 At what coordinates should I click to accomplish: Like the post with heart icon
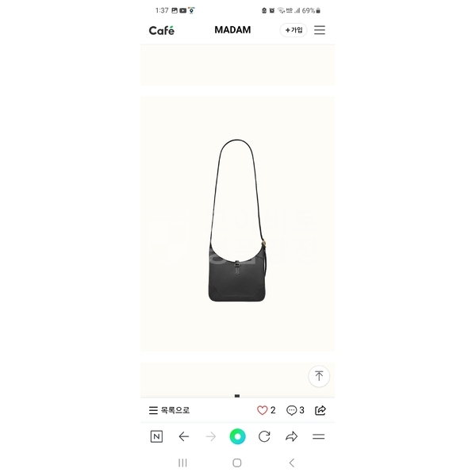point(263,410)
